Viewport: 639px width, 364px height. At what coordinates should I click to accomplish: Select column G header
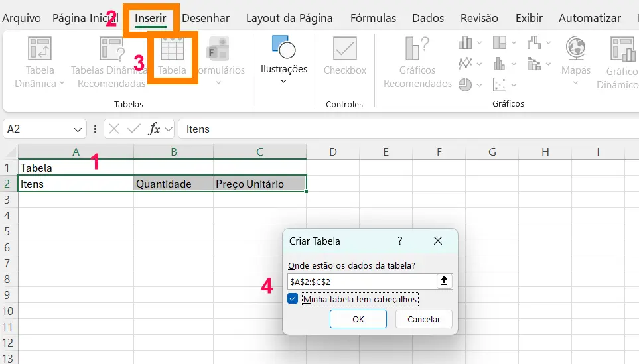tap(492, 152)
